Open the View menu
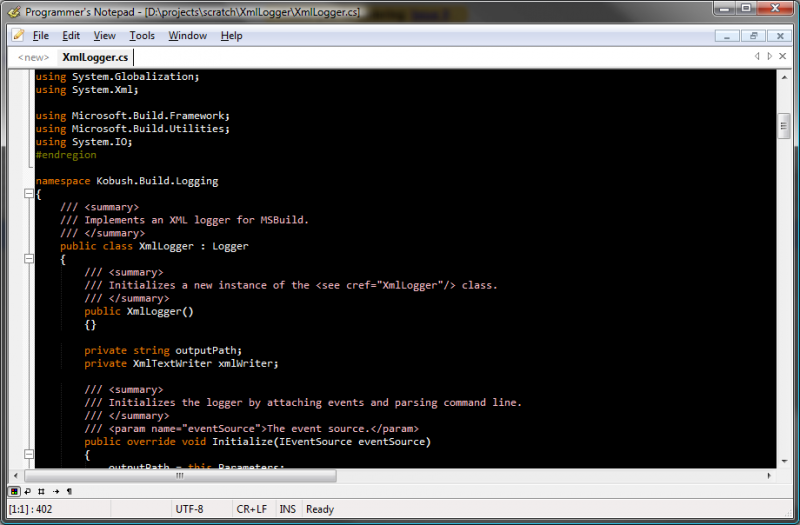Screen dimensions: 800x525 click(x=104, y=35)
